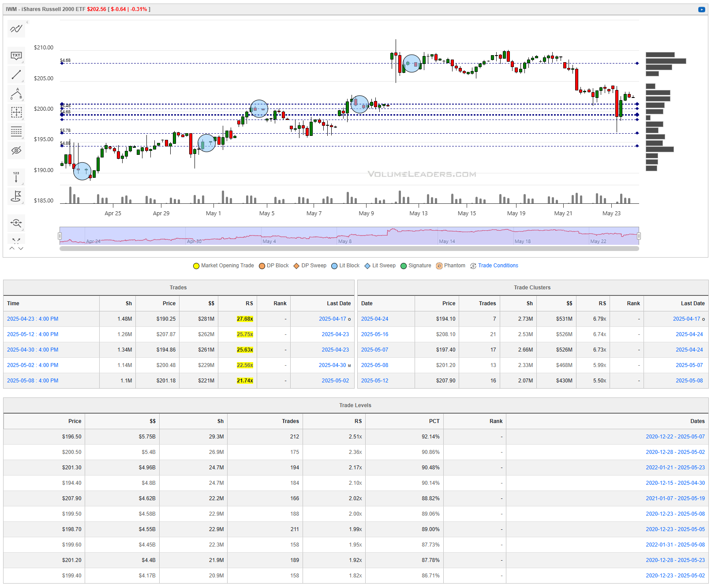Open cluster date 2025-05-12 link
Image resolution: width=711 pixels, height=588 pixels.
click(x=374, y=381)
